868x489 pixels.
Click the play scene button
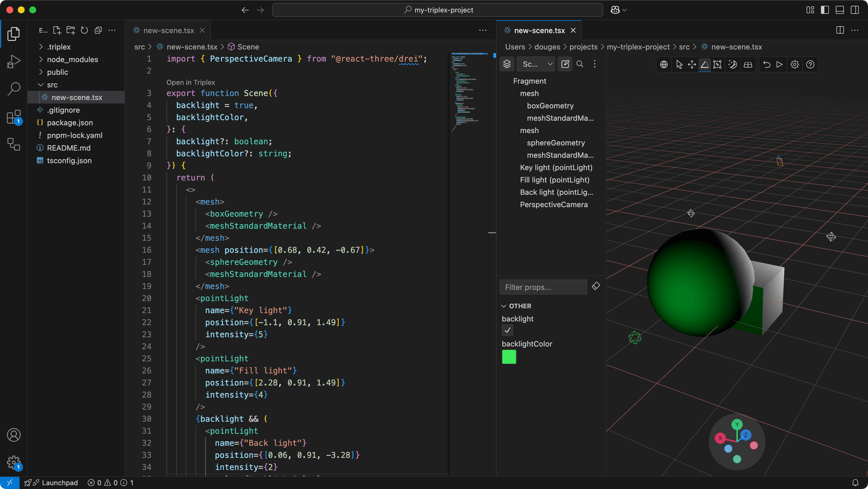[x=779, y=64]
